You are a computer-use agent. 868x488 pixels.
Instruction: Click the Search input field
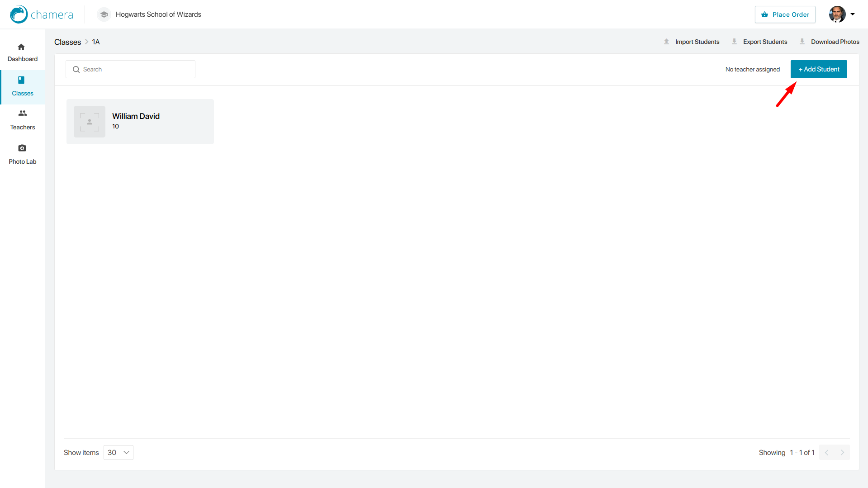pyautogui.click(x=130, y=69)
